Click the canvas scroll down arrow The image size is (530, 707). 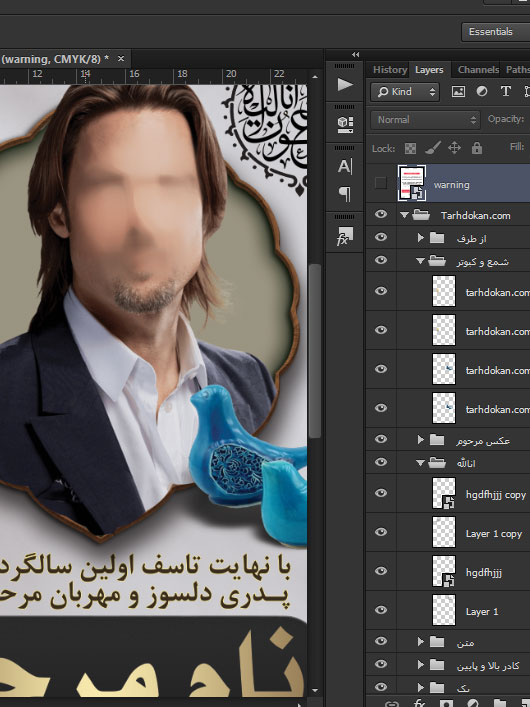click(315, 690)
